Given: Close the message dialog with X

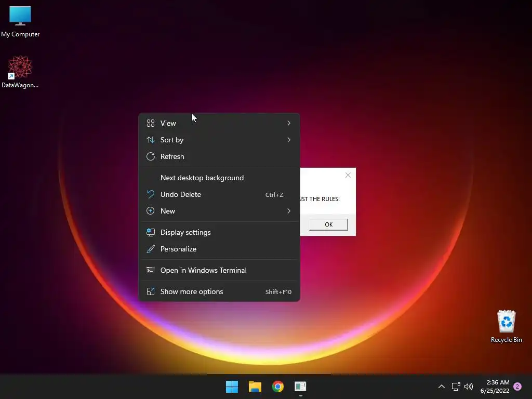Looking at the screenshot, I should point(348,175).
